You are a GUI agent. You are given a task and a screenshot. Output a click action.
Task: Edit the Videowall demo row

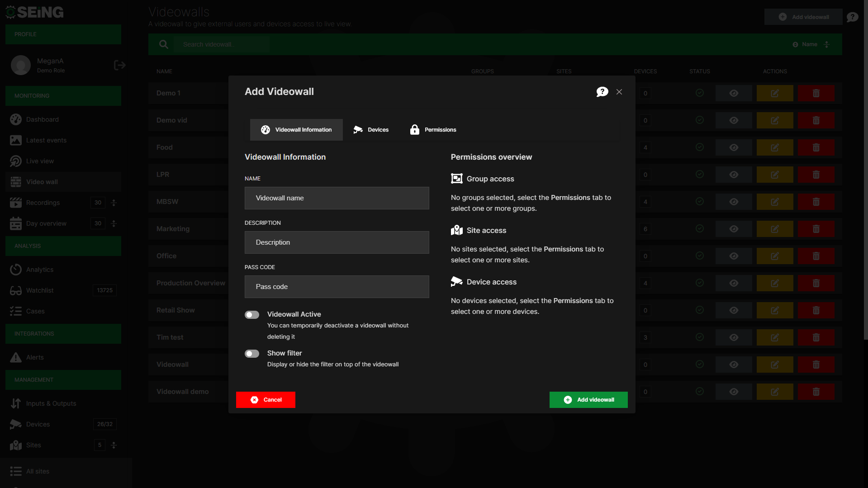click(x=775, y=392)
